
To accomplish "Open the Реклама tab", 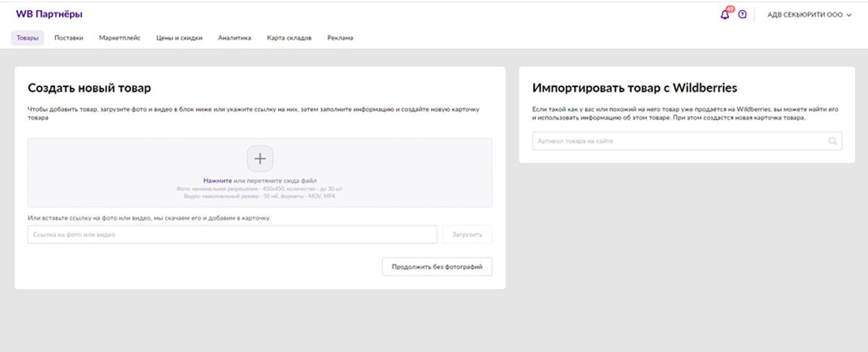I will click(x=340, y=38).
